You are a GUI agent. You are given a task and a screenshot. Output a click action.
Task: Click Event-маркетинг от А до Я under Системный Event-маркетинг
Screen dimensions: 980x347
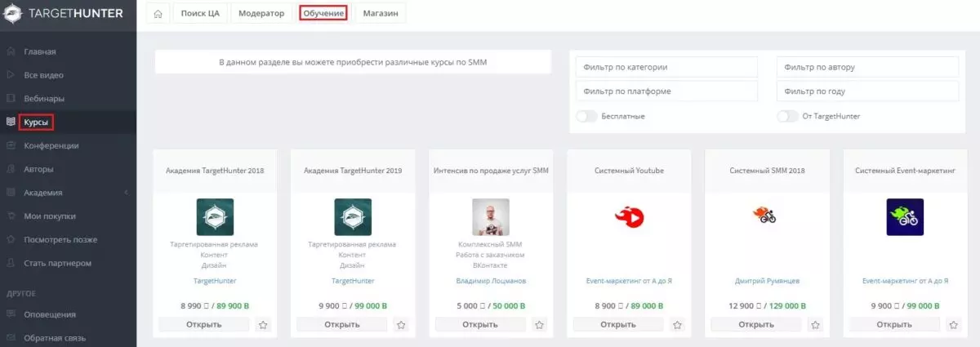[x=905, y=281]
